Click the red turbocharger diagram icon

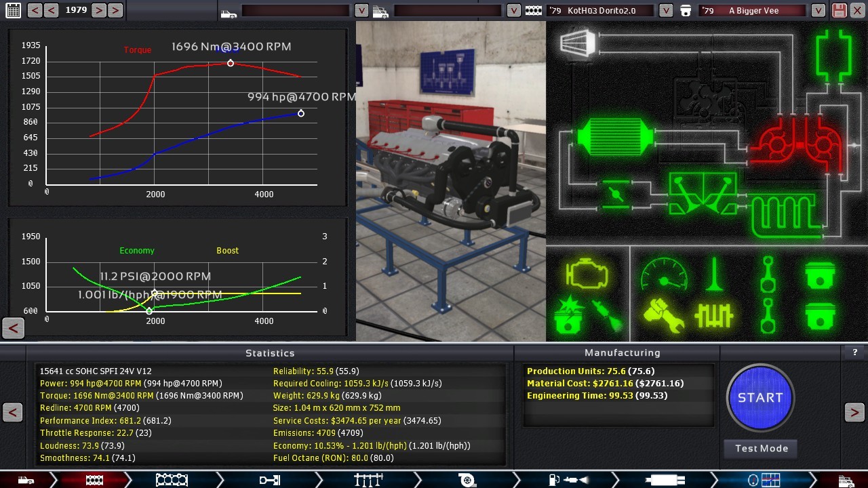click(x=800, y=144)
